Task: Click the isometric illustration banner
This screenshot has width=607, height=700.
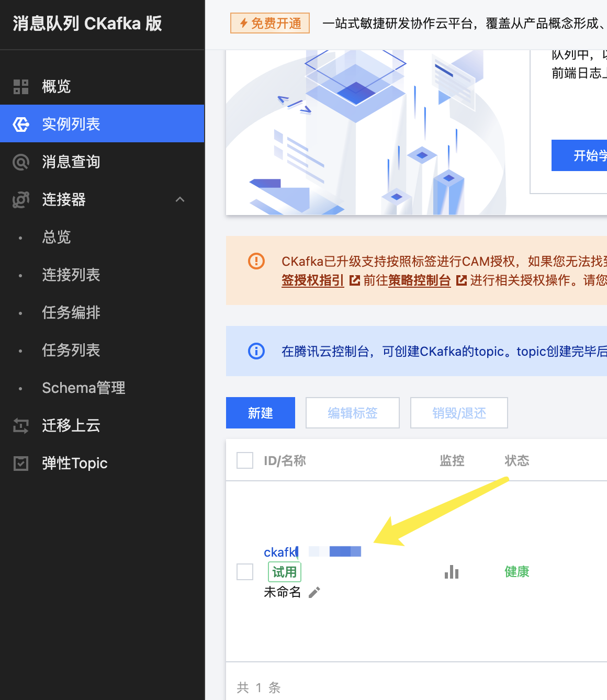Action: click(366, 132)
